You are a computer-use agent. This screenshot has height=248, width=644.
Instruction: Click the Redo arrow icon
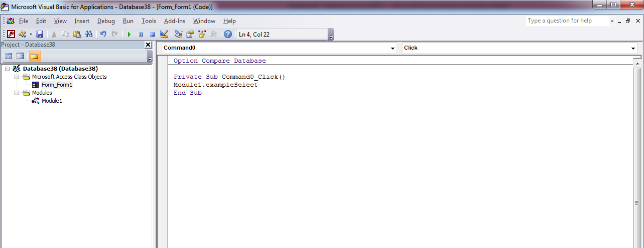pyautogui.click(x=115, y=34)
